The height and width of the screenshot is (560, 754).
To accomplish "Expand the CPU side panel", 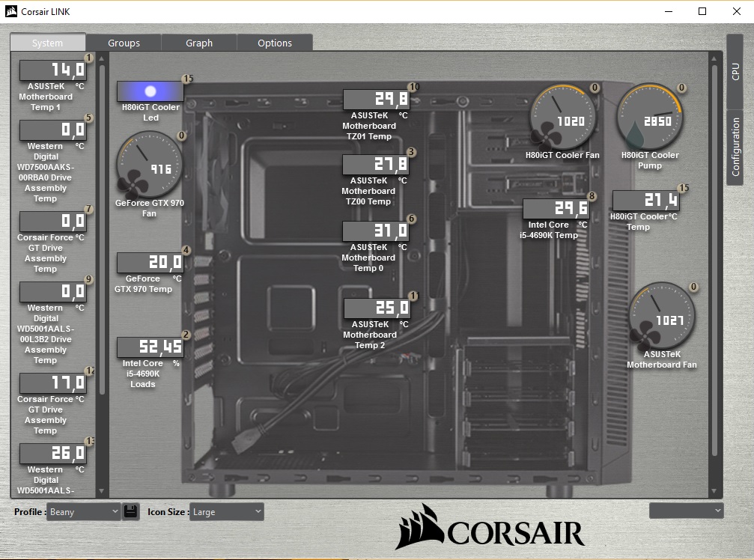I will point(735,72).
